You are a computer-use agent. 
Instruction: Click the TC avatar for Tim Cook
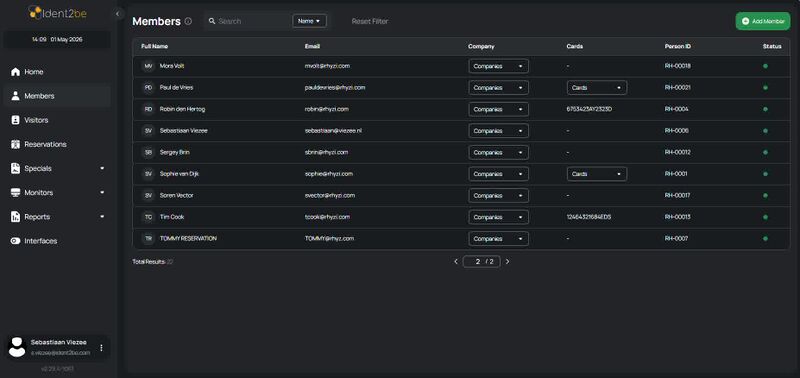[148, 217]
